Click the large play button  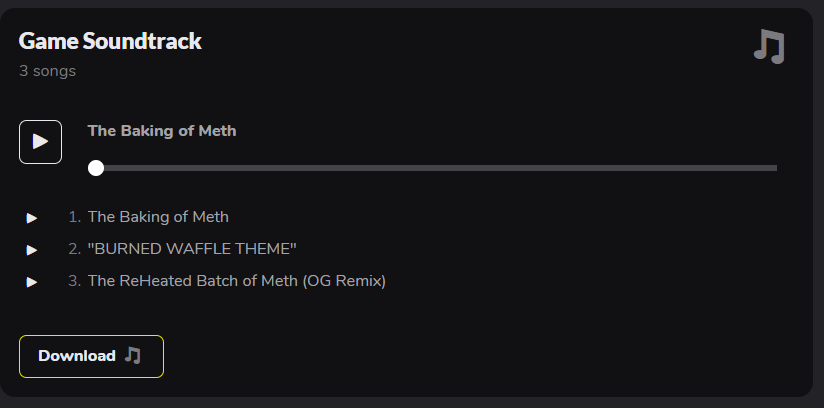coord(40,142)
